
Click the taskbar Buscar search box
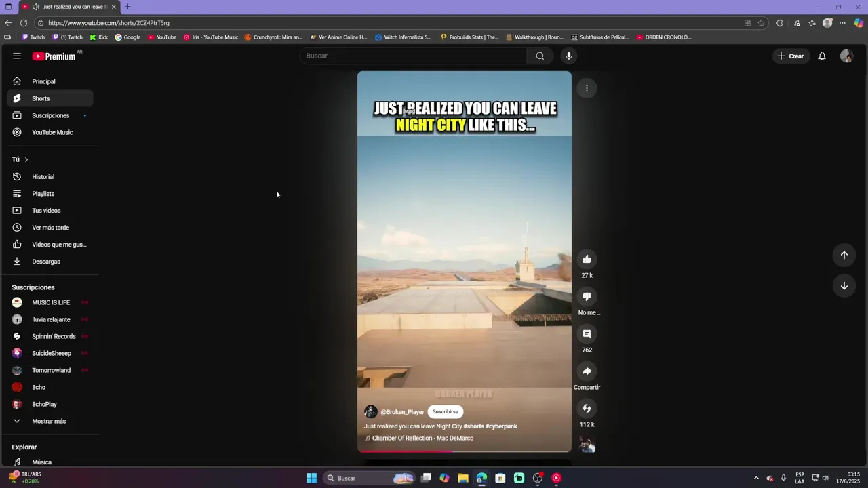click(x=368, y=478)
